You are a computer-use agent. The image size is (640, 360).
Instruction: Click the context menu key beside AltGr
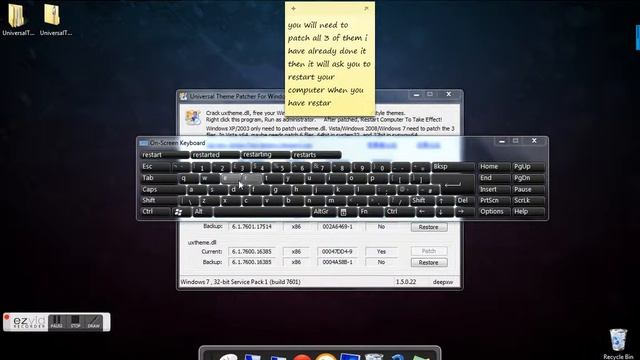pos(344,212)
